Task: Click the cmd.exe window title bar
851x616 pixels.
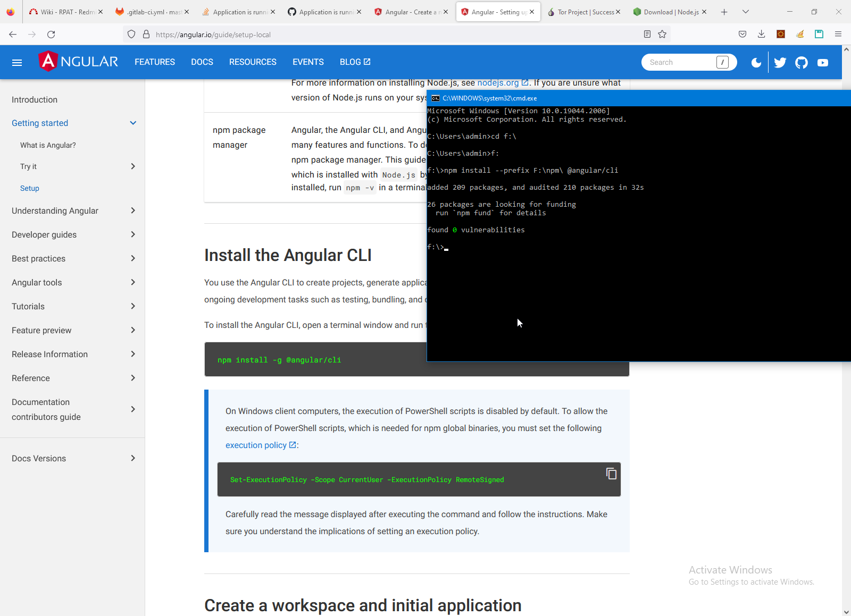Action: tap(639, 98)
